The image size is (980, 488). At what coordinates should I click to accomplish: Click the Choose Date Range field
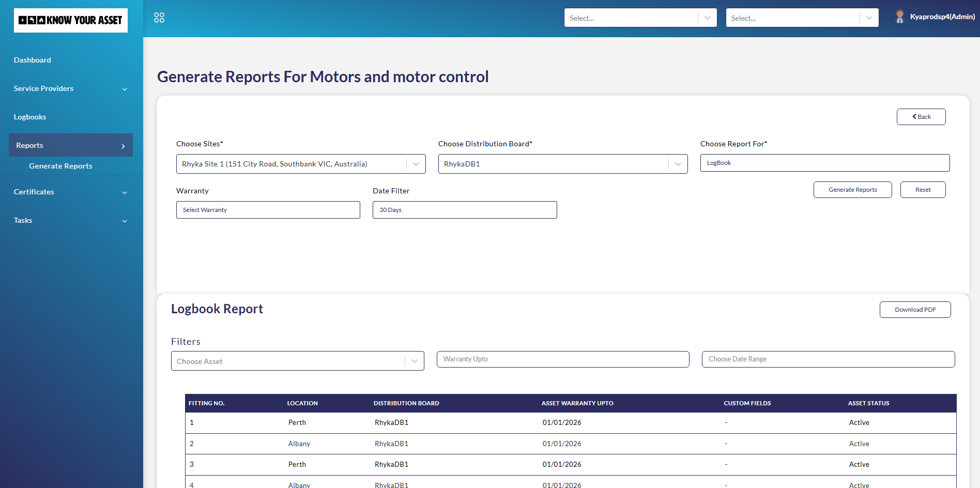pos(828,359)
